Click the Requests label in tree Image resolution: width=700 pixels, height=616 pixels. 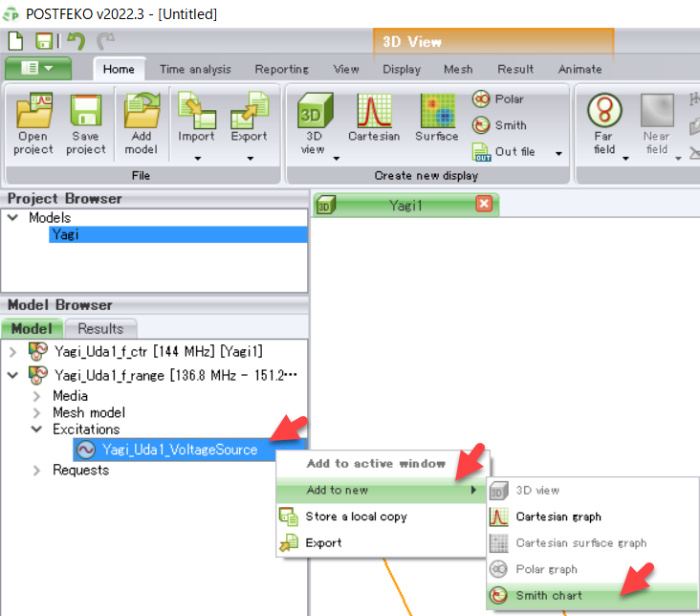pyautogui.click(x=80, y=470)
